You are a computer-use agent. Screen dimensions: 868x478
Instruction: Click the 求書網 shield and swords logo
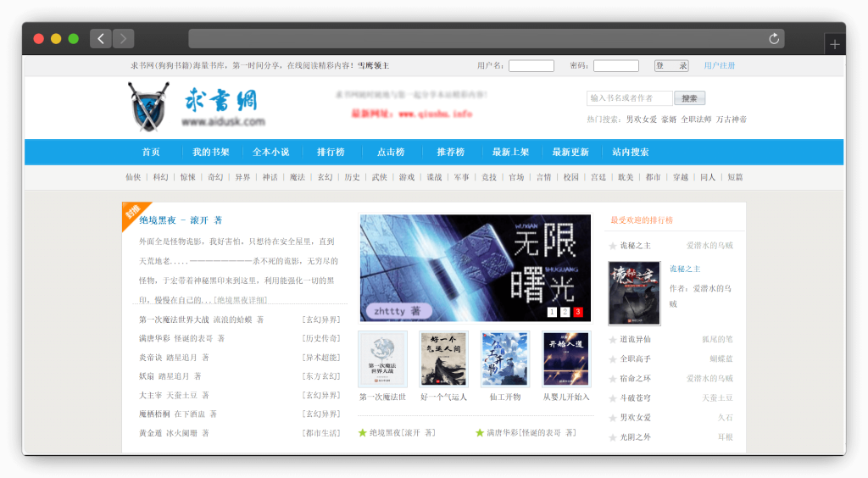coord(148,107)
